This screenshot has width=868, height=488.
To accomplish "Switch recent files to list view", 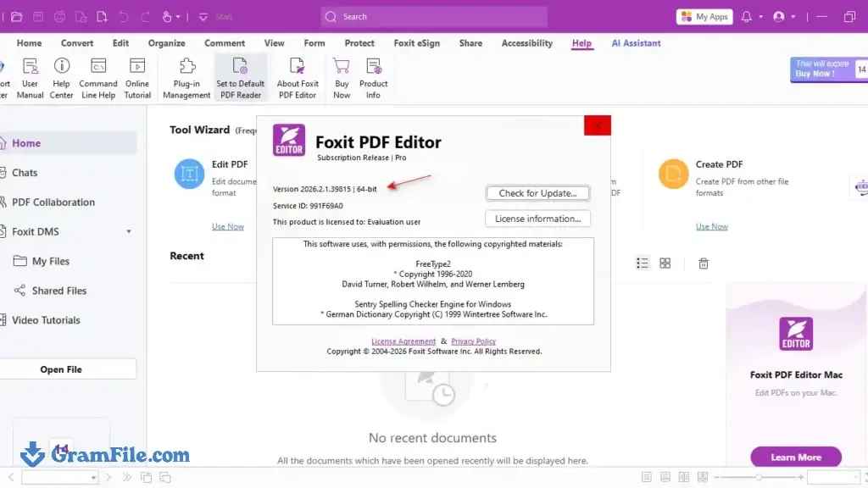I will pos(643,263).
